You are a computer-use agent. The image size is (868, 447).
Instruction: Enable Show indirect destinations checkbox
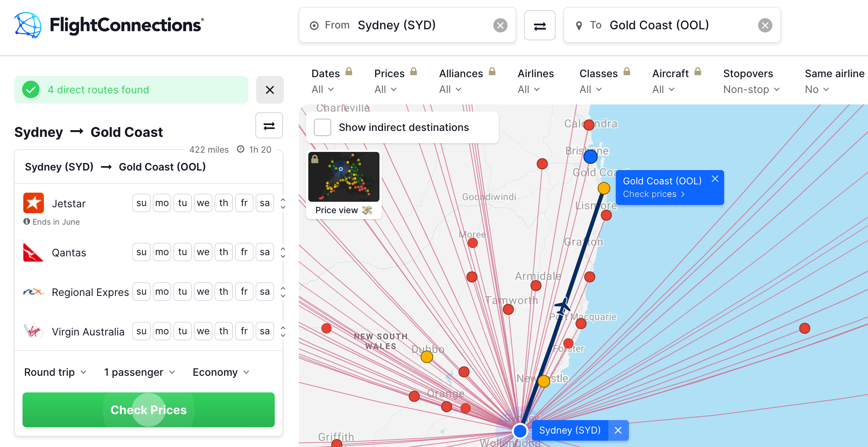point(323,127)
